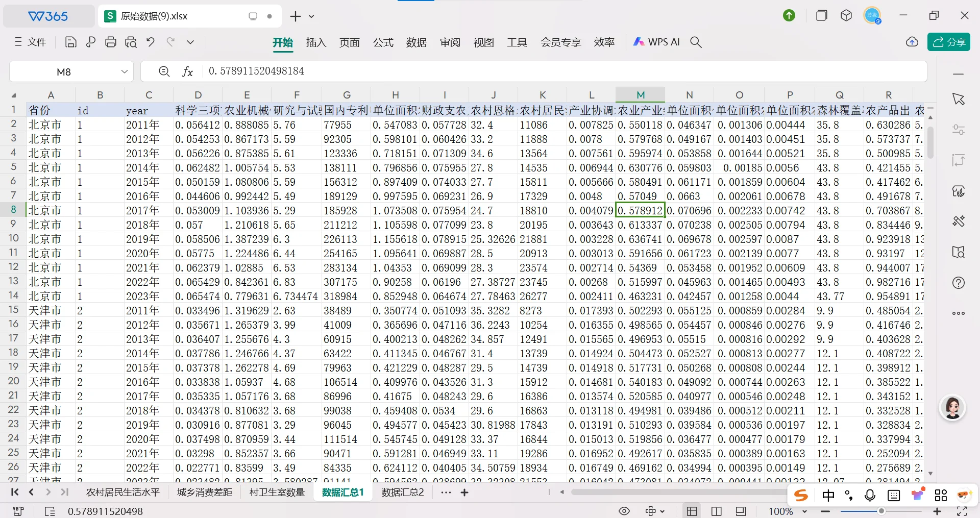The image size is (980, 518).
Task: Open the 数据 ribbon tab
Action: click(x=416, y=42)
